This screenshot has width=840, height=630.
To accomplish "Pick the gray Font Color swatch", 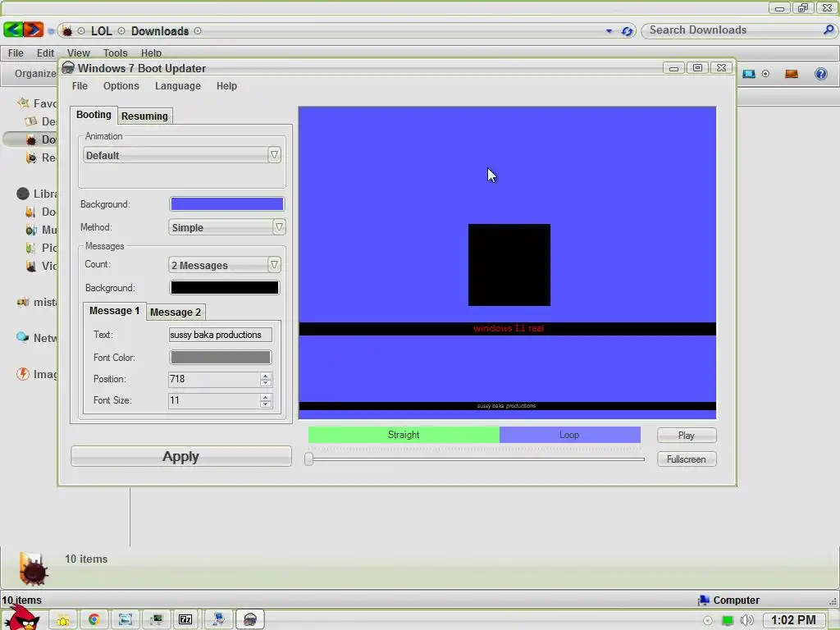I will (220, 358).
